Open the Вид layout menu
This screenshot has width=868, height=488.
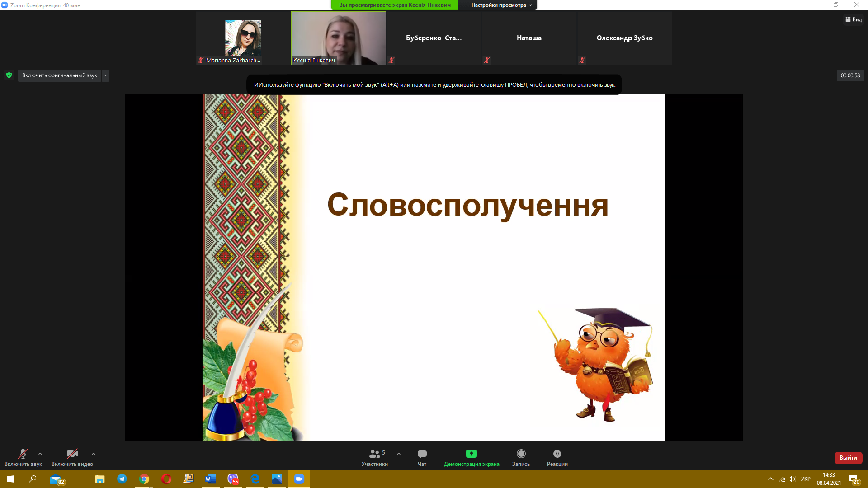pyautogui.click(x=854, y=19)
